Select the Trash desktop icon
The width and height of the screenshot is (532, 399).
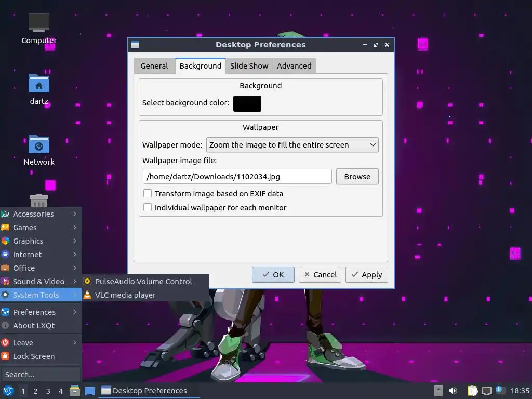coord(39,201)
